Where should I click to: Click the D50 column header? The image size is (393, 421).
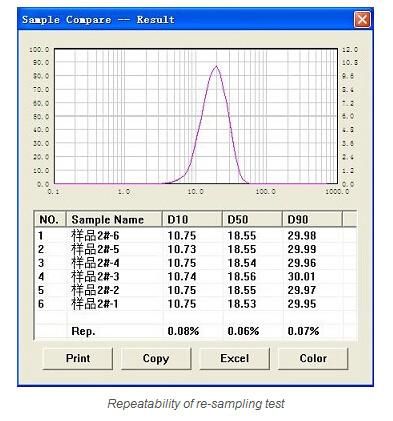(252, 219)
